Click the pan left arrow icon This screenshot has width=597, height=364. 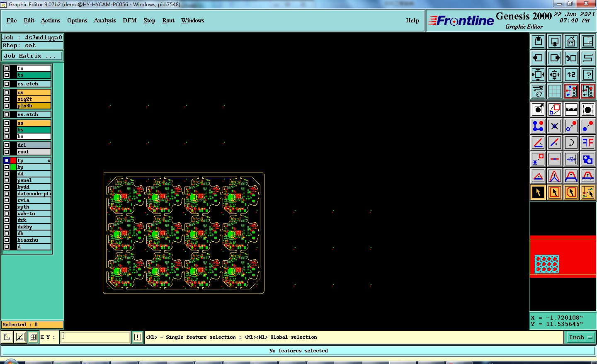[x=538, y=58]
